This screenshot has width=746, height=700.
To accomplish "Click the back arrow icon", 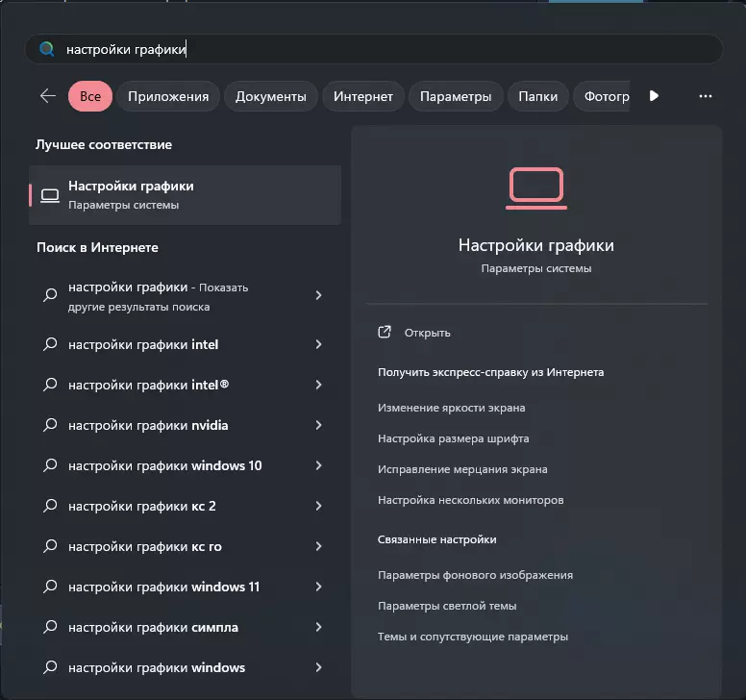I will pos(47,96).
